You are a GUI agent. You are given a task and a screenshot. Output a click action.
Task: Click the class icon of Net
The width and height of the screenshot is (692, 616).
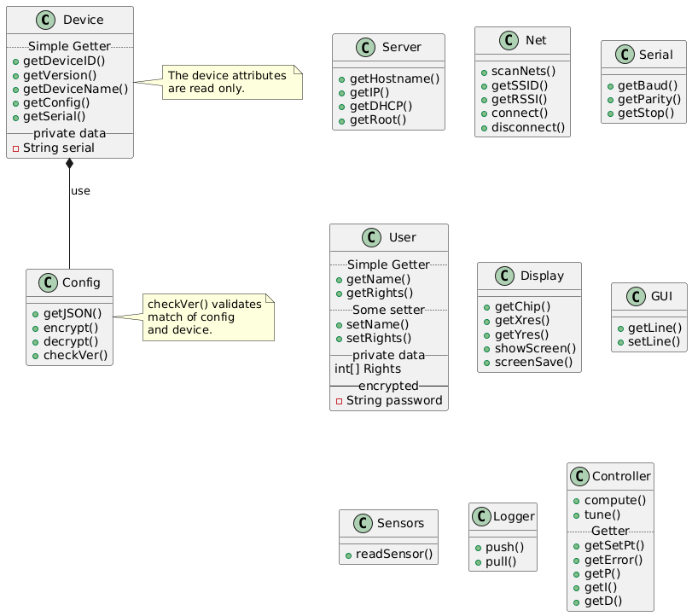click(x=509, y=40)
